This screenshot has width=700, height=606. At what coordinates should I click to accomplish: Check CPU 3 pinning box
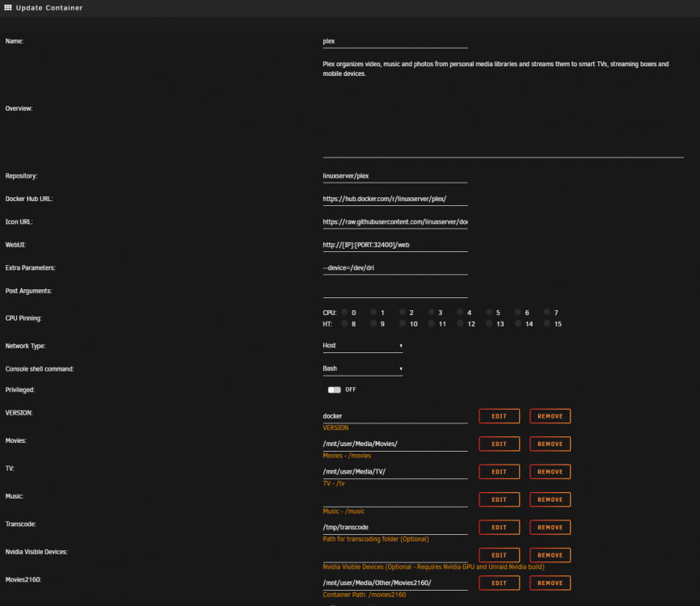pyautogui.click(x=432, y=312)
